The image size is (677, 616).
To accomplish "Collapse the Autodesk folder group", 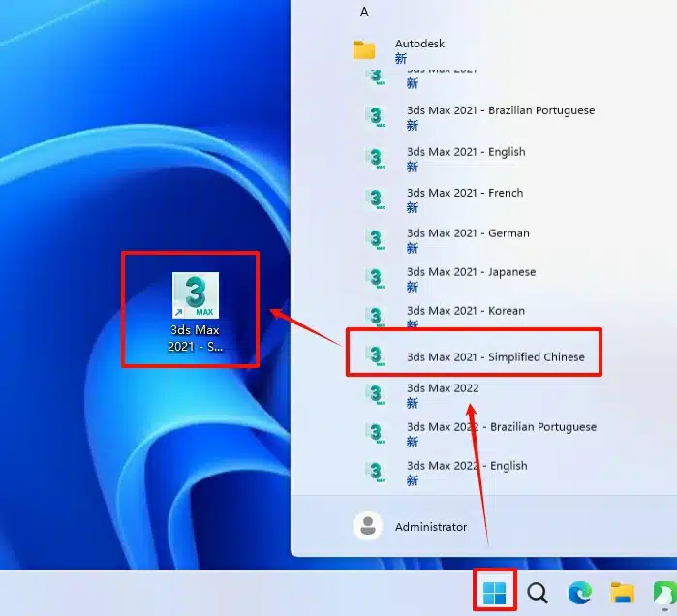I will pyautogui.click(x=419, y=44).
